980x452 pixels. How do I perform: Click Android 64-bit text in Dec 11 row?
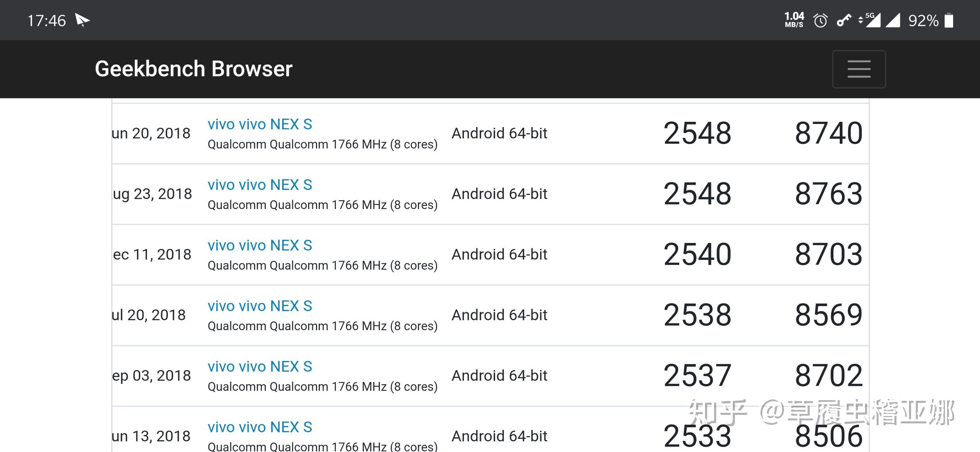click(499, 254)
